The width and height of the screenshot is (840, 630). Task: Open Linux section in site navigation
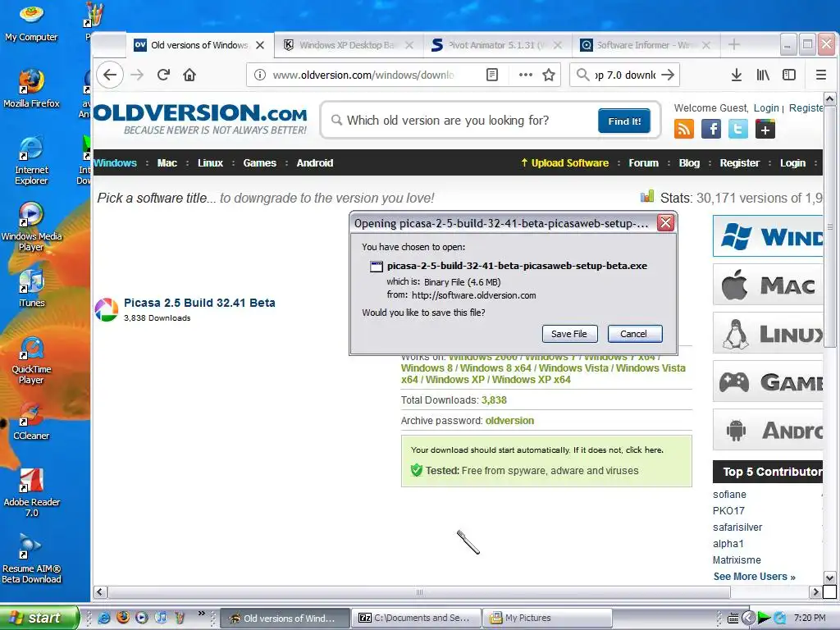tap(210, 163)
